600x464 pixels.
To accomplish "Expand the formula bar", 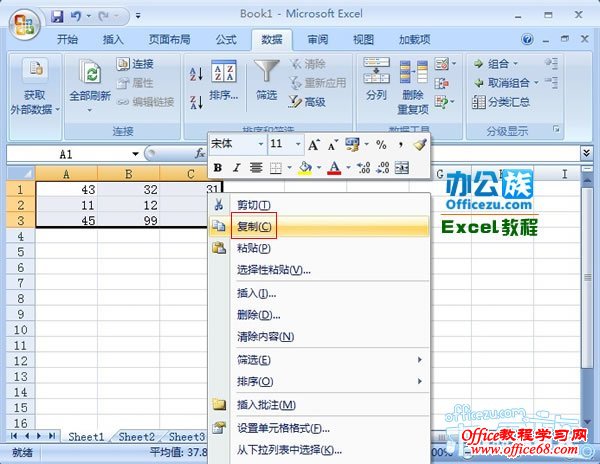I will pos(586,153).
